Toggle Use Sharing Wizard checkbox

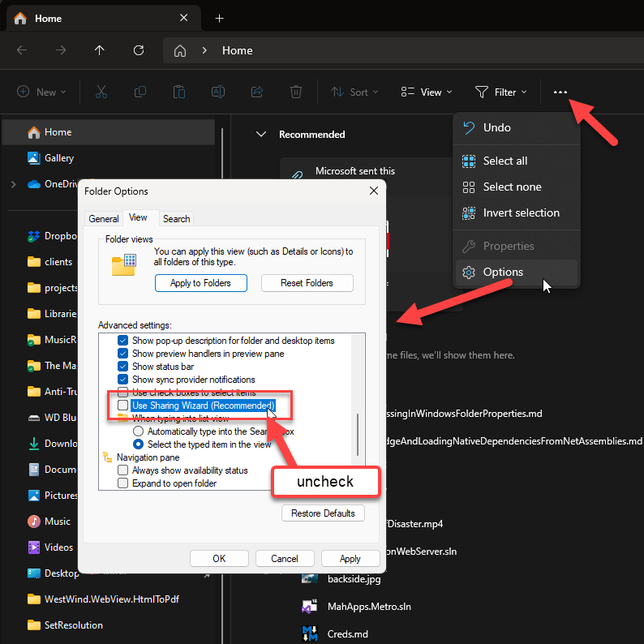coord(122,406)
